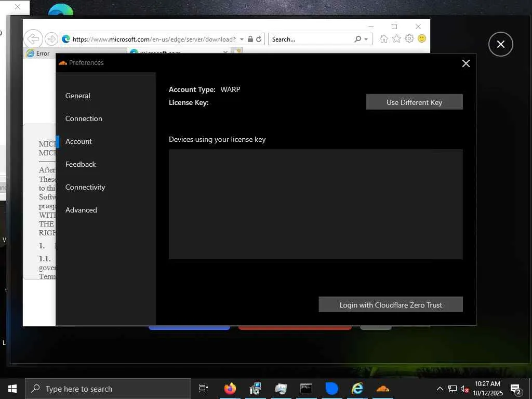The height and width of the screenshot is (399, 532).
Task: Click the new tab button in IE
Action: (236, 50)
